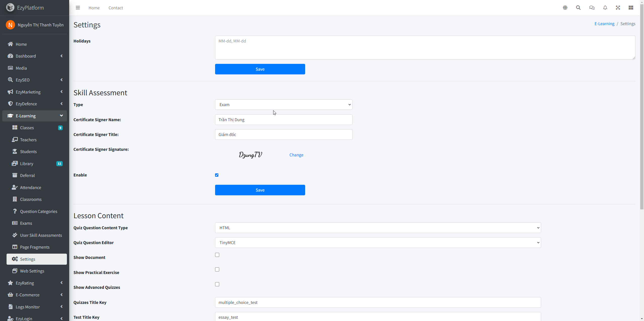Click the Change signature link

coord(296,155)
